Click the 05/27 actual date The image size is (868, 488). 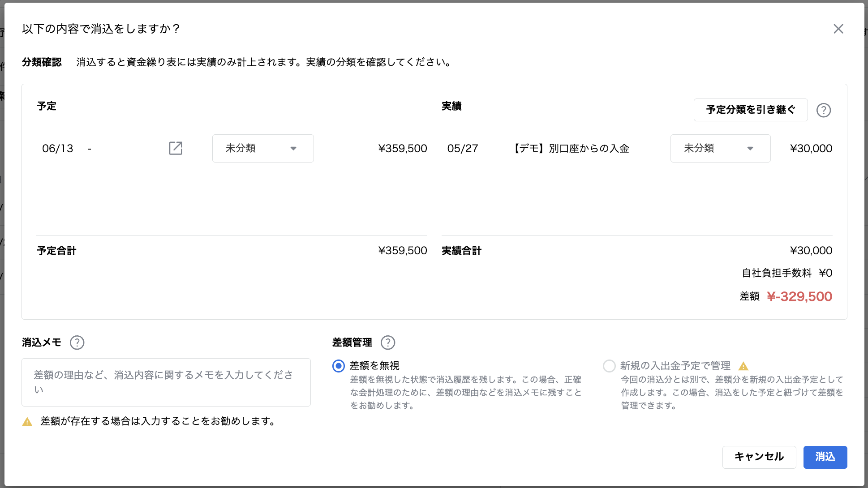463,148
